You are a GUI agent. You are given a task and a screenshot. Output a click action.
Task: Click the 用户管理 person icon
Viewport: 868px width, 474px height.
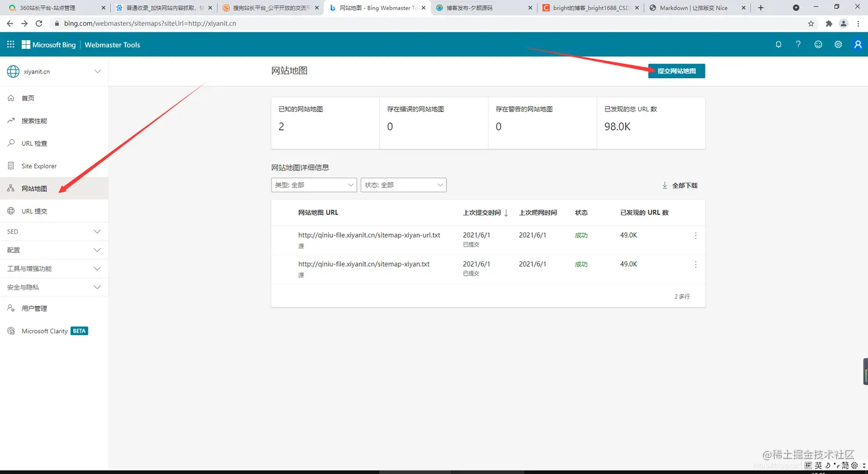[x=11, y=308]
